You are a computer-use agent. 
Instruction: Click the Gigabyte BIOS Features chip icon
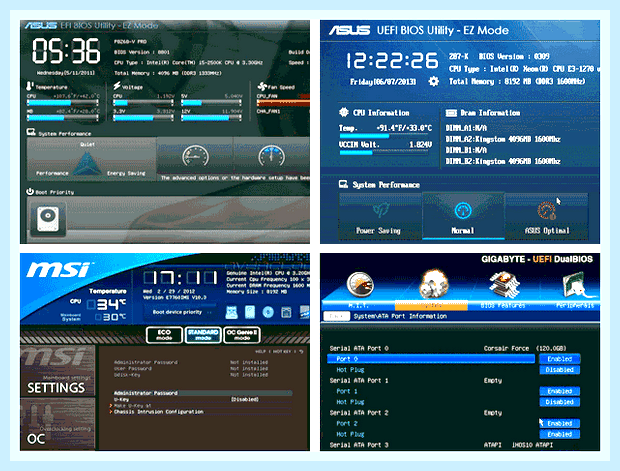click(x=503, y=284)
